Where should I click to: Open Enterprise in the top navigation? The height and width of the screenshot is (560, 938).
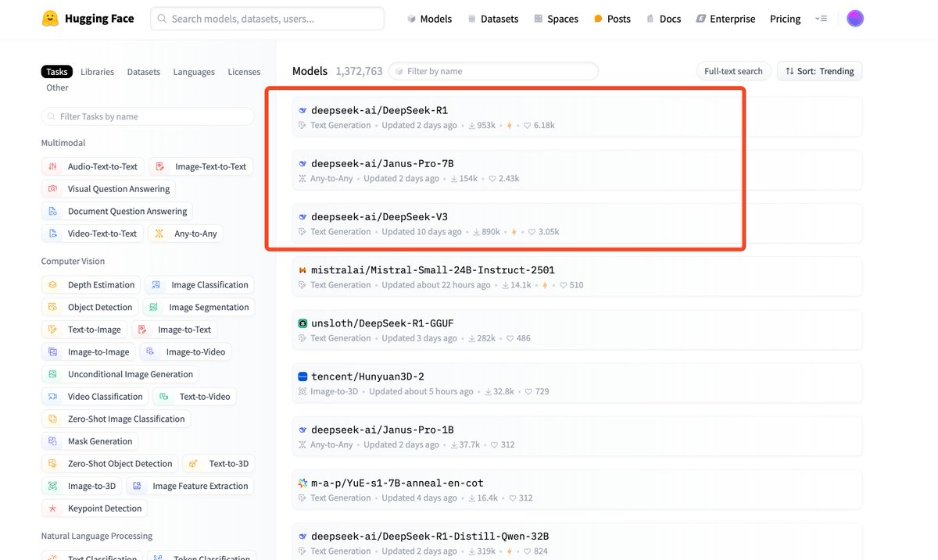click(x=726, y=19)
